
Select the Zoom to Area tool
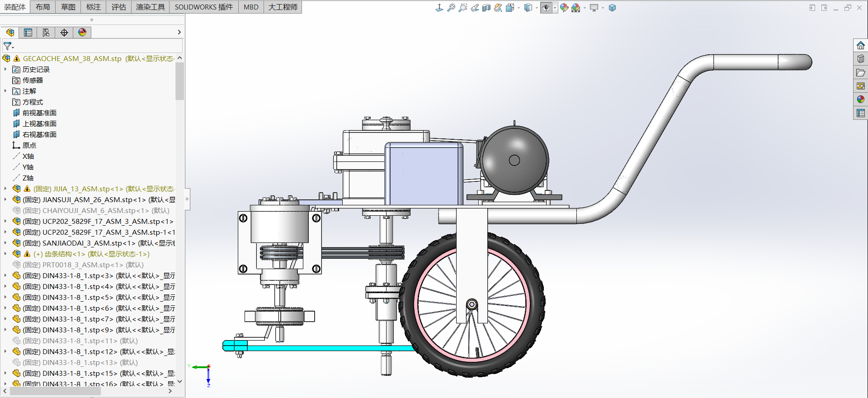(x=462, y=8)
